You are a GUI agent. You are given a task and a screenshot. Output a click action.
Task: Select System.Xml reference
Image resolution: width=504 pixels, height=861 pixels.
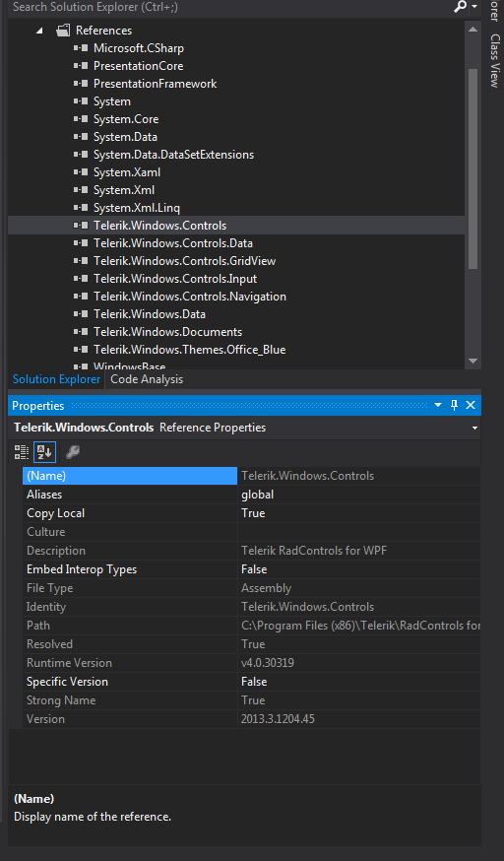pyautogui.click(x=124, y=190)
